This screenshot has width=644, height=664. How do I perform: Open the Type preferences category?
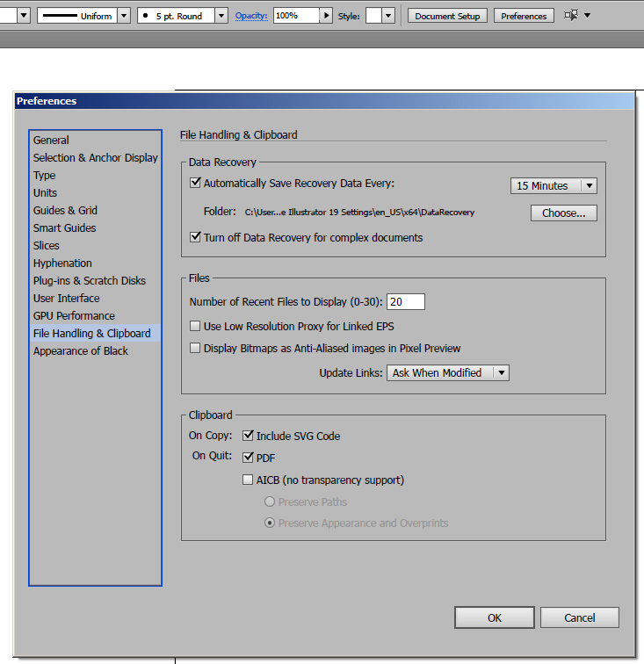click(x=95, y=175)
